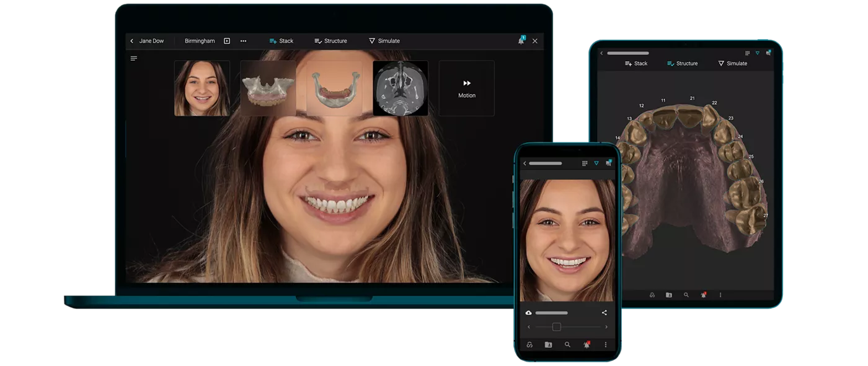The height and width of the screenshot is (366, 868).
Task: Select tooth label 21 on the tablet
Action: pyautogui.click(x=693, y=98)
